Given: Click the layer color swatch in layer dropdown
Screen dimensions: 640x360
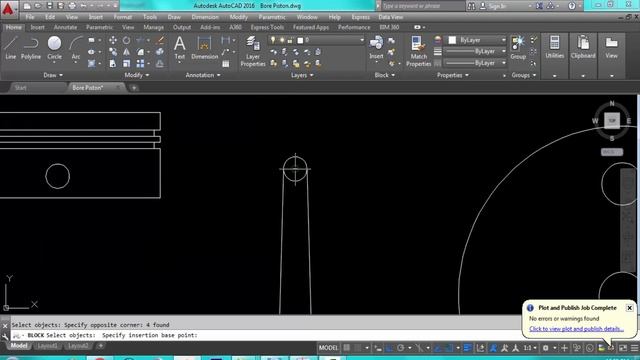Looking at the screenshot, I should 300,40.
